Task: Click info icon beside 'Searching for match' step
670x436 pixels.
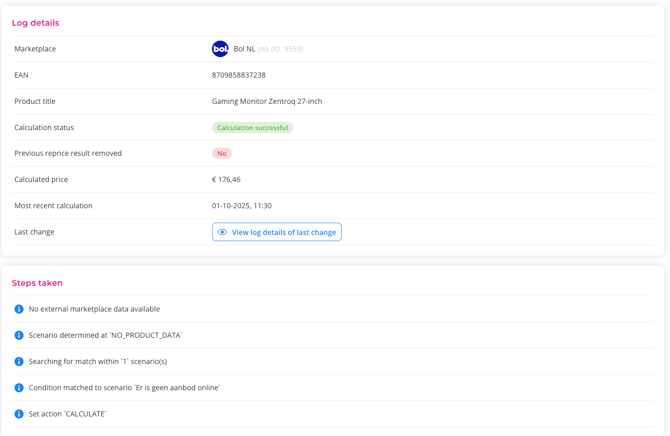Action: pyautogui.click(x=19, y=361)
